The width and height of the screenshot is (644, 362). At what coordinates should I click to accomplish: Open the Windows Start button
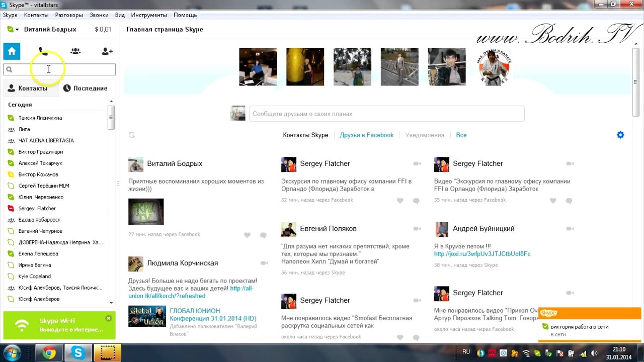tap(12, 353)
